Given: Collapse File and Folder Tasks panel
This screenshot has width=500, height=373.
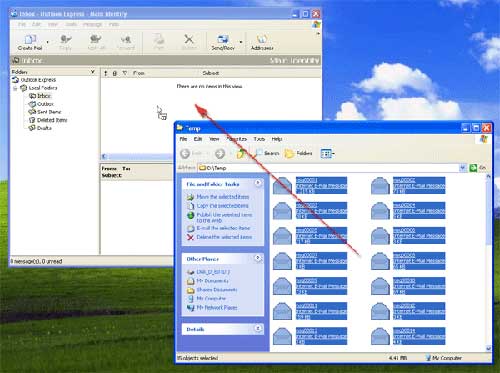Looking at the screenshot, I should click(258, 183).
